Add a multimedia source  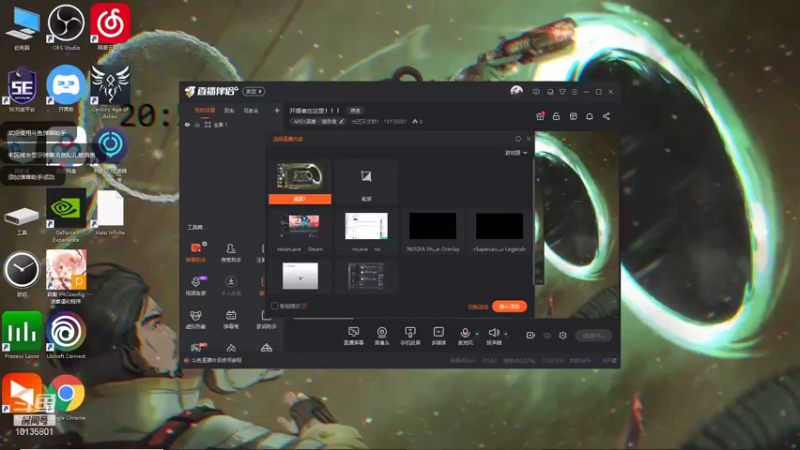coord(438,336)
